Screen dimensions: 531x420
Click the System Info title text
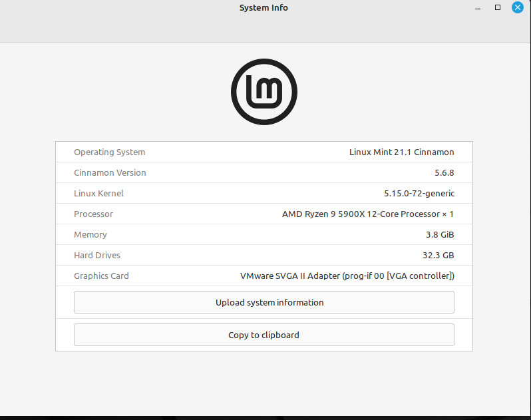[x=264, y=8]
